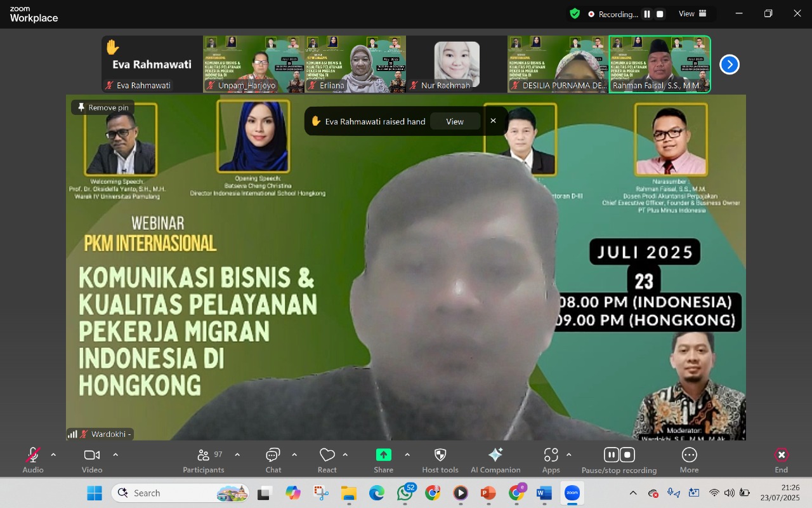
Task: Expand the React options caret
Action: pyautogui.click(x=345, y=455)
